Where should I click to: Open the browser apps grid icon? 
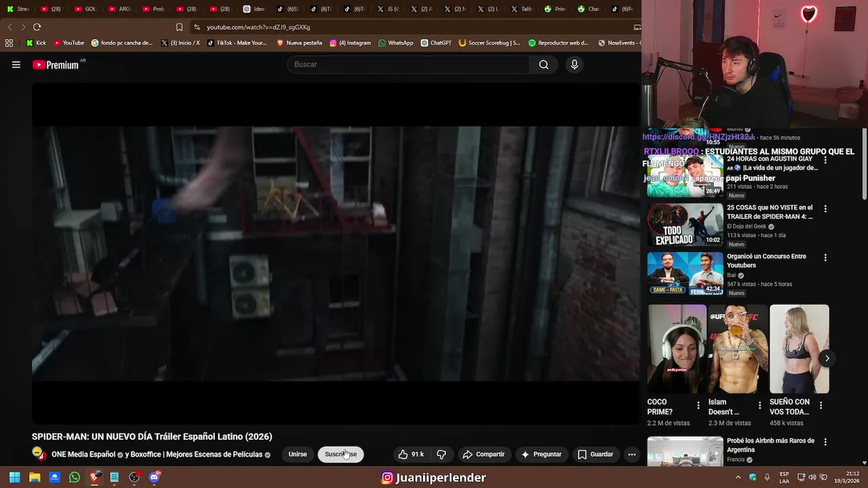tap(9, 43)
